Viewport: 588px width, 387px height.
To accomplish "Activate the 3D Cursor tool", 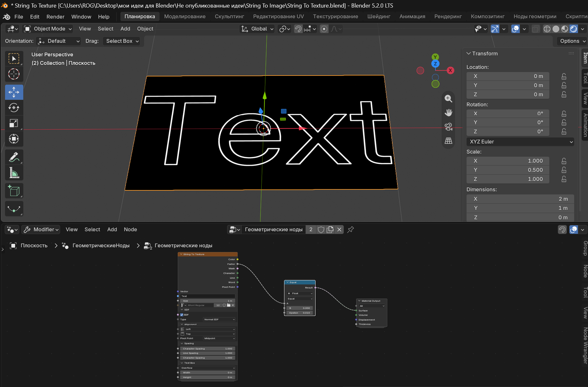I will pyautogui.click(x=14, y=74).
